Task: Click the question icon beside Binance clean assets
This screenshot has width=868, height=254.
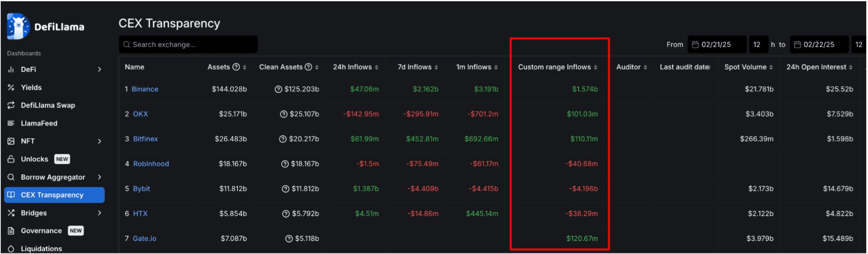Action: (x=278, y=89)
